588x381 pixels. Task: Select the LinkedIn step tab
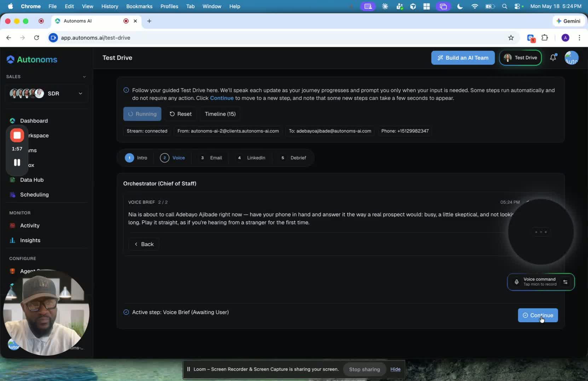point(251,158)
